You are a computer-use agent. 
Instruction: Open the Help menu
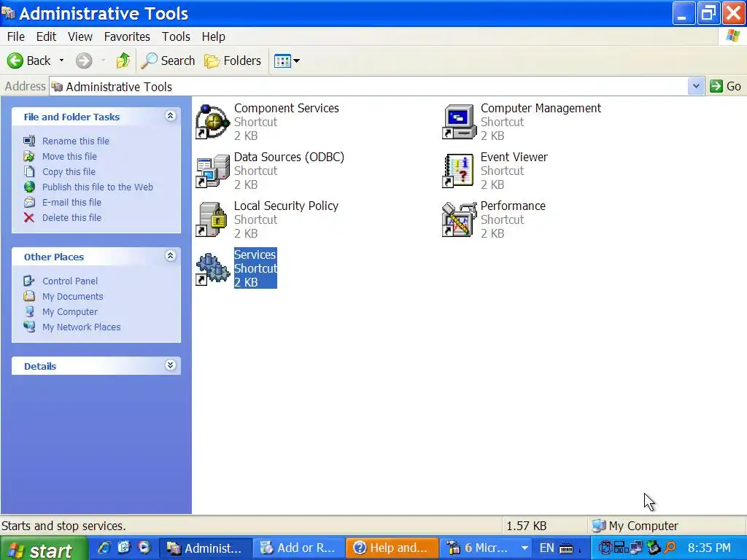coord(213,36)
